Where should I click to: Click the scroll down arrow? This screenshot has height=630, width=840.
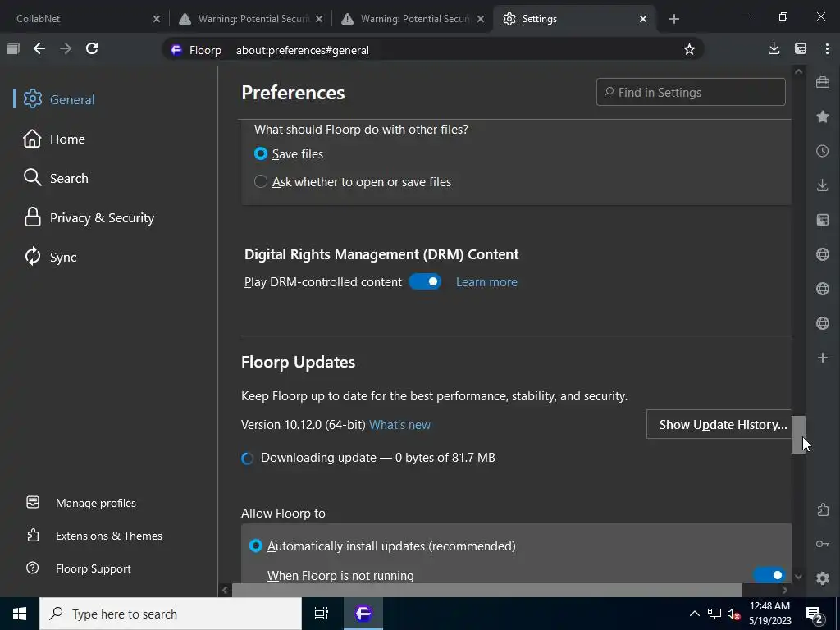pos(798,577)
